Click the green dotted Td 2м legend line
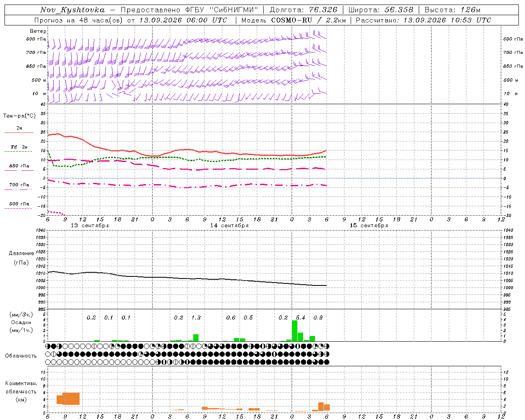525x420 pixels. (x=18, y=151)
